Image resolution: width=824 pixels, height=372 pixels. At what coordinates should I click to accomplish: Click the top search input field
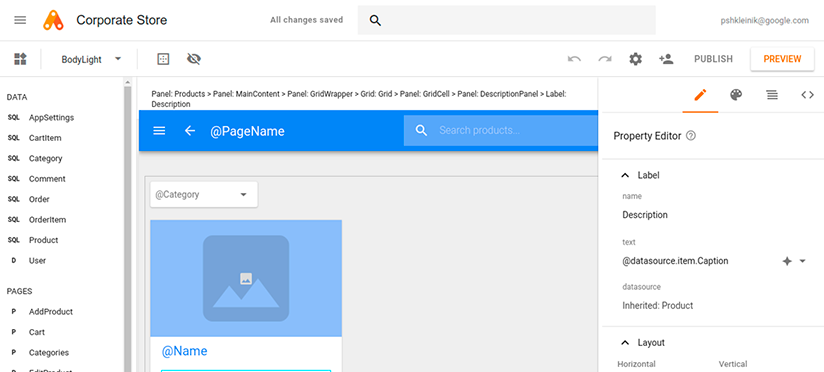(x=507, y=20)
